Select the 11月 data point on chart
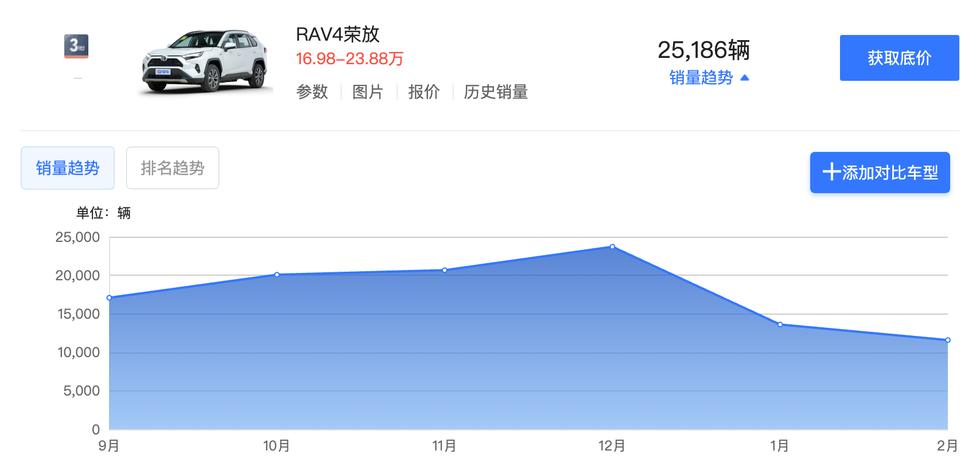This screenshot has width=980, height=470. pos(445,270)
